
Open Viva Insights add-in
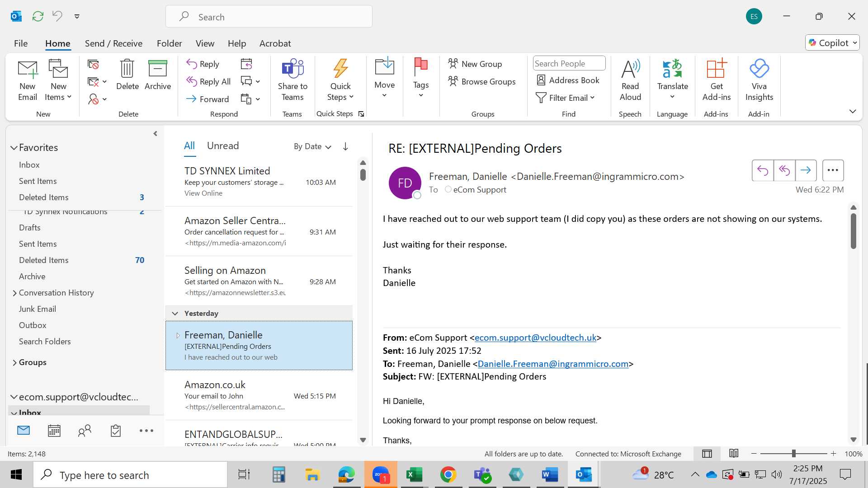tap(759, 80)
